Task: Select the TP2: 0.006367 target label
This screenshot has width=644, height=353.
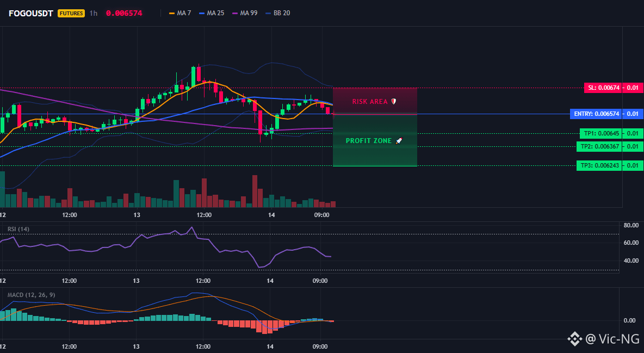Action: [x=599, y=146]
